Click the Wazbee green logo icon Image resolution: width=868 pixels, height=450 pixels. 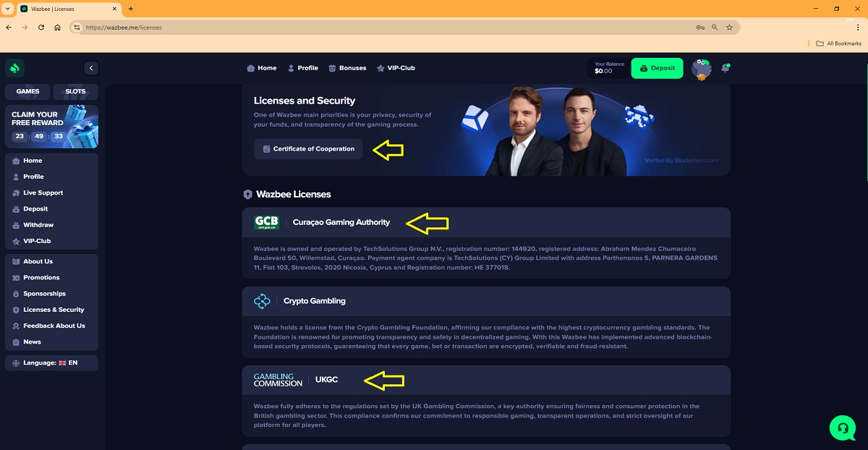click(15, 68)
